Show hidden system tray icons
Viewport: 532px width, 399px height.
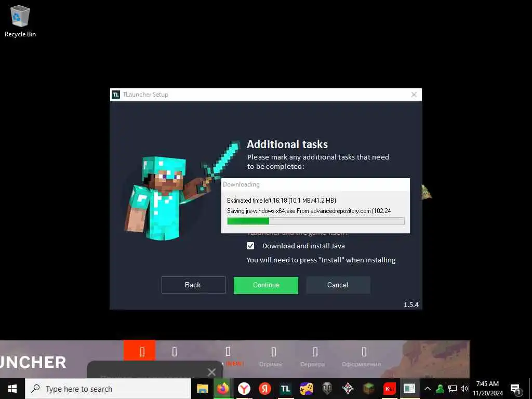(428, 389)
